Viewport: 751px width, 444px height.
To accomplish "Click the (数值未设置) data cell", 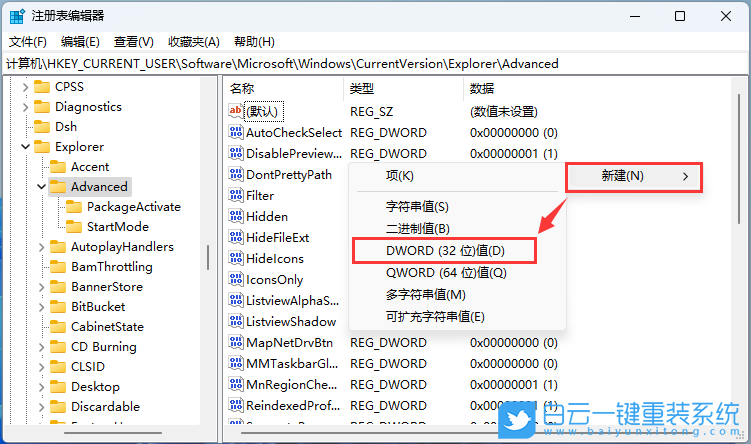I will [x=503, y=112].
